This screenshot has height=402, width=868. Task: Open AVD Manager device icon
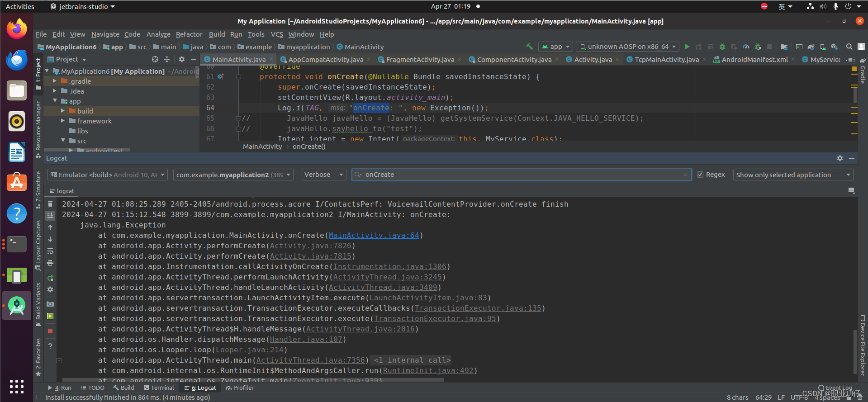point(823,47)
